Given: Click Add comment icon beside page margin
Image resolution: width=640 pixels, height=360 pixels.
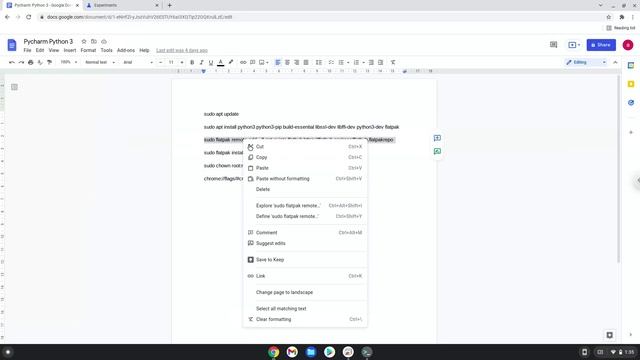Looking at the screenshot, I should pyautogui.click(x=437, y=138).
